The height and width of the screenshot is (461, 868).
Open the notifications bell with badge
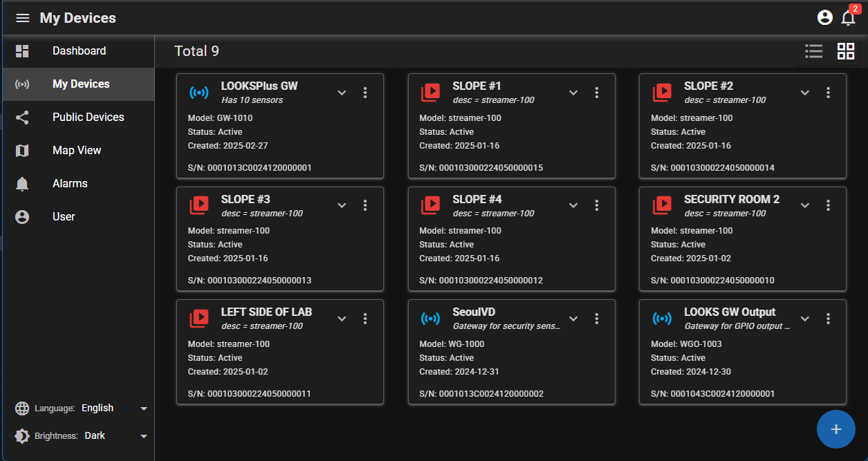tap(849, 17)
